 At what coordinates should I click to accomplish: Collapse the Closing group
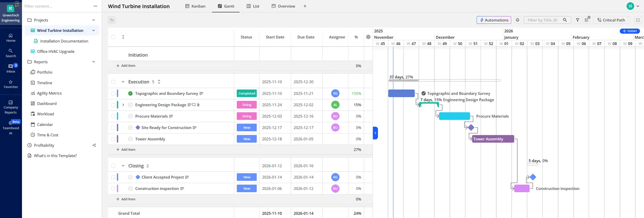[x=123, y=166]
